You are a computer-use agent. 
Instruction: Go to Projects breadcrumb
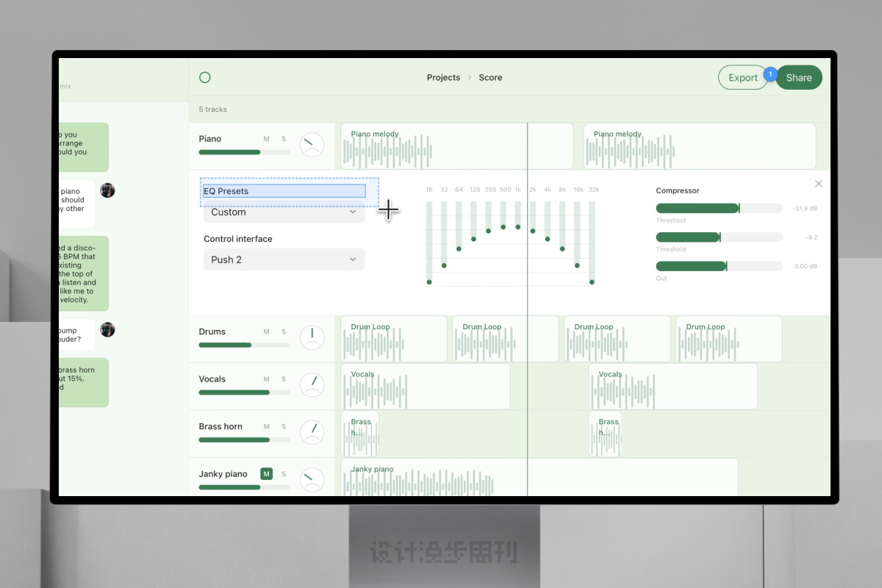coord(443,77)
